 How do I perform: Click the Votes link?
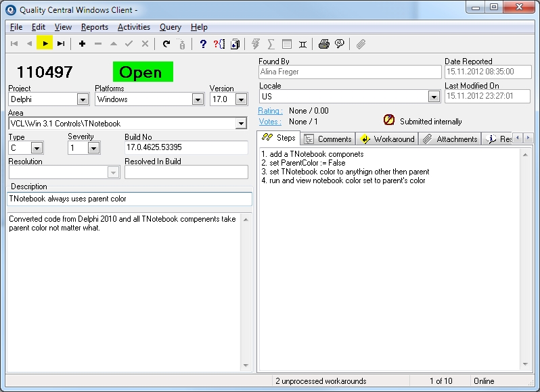point(270,122)
